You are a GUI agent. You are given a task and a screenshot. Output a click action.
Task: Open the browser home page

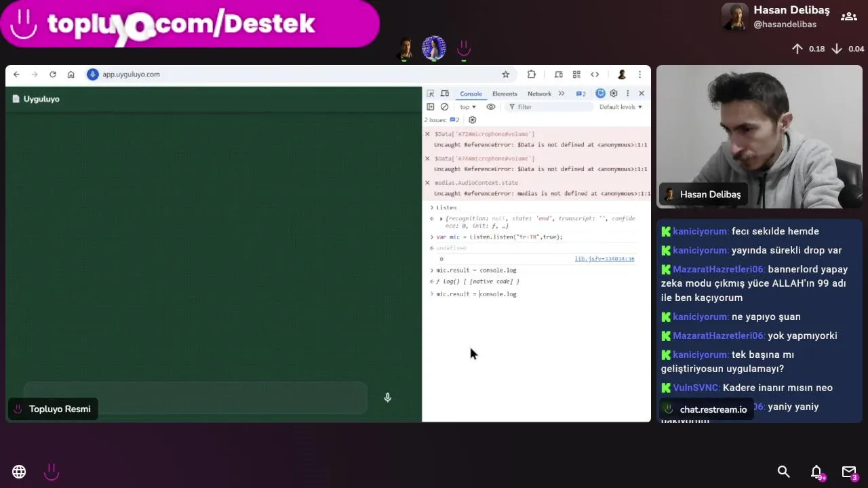point(71,75)
